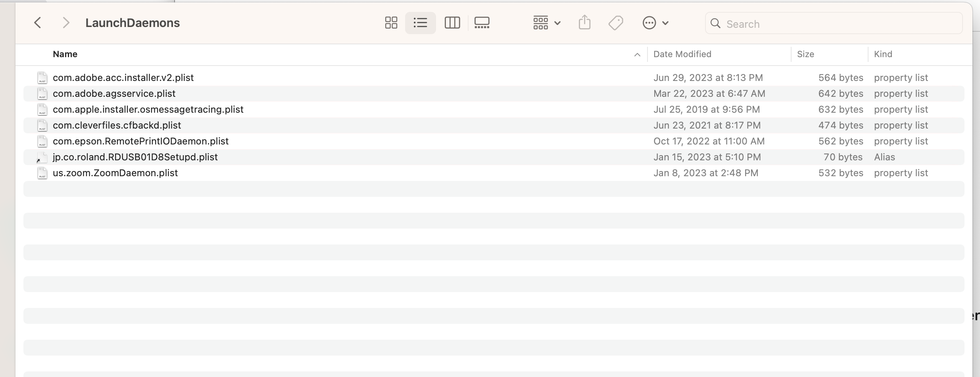Click the Tags toolbar icon
The height and width of the screenshot is (377, 980).
616,23
